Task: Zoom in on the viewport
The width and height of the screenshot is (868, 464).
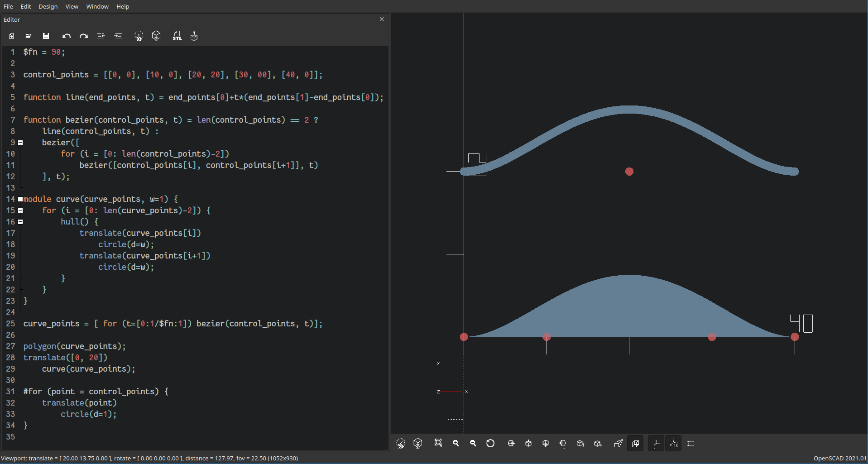Action: point(456,443)
